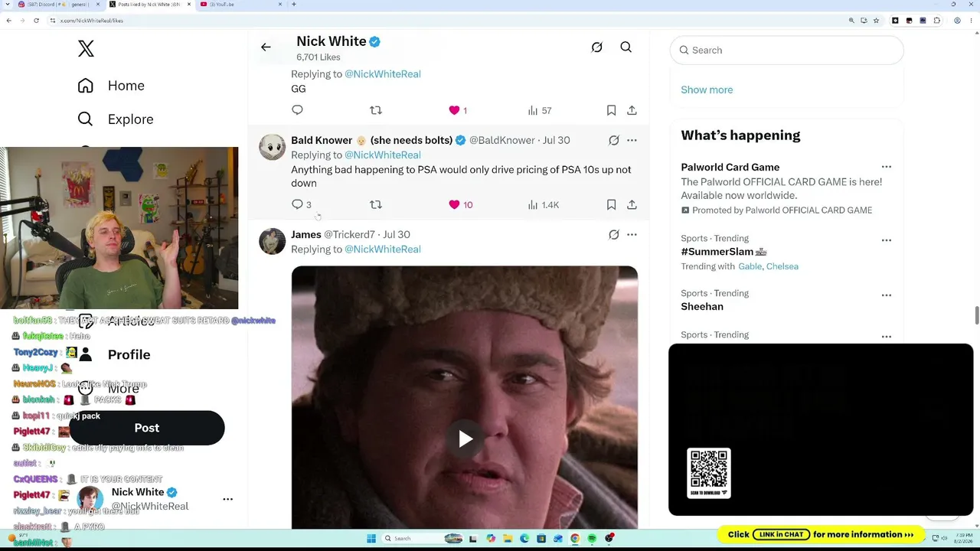Viewport: 980px width, 551px height.
Task: Click the blue Post button
Action: (147, 428)
